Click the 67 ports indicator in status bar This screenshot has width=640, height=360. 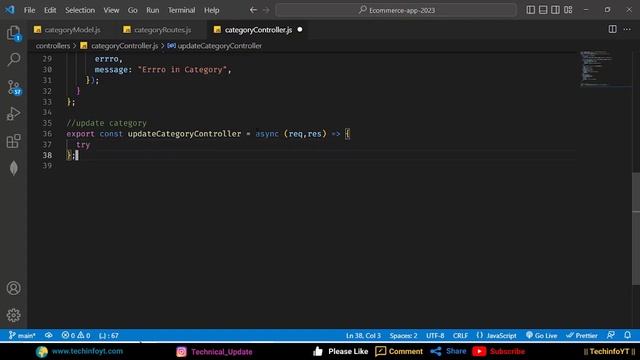point(109,336)
